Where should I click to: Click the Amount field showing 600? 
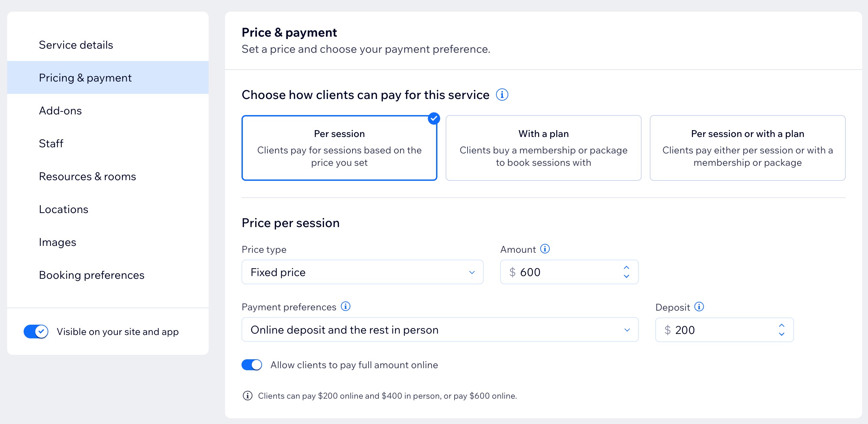(562, 272)
